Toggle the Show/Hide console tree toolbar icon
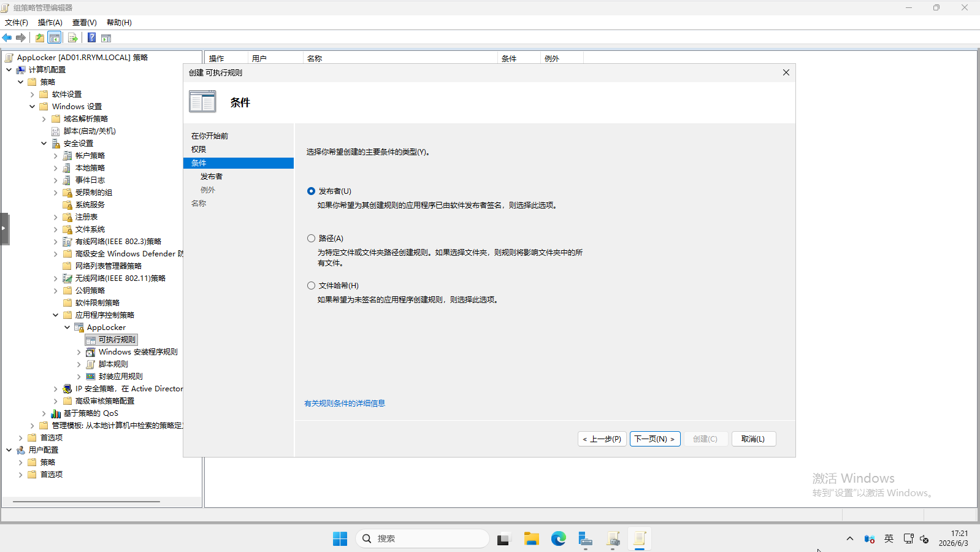 tap(55, 38)
